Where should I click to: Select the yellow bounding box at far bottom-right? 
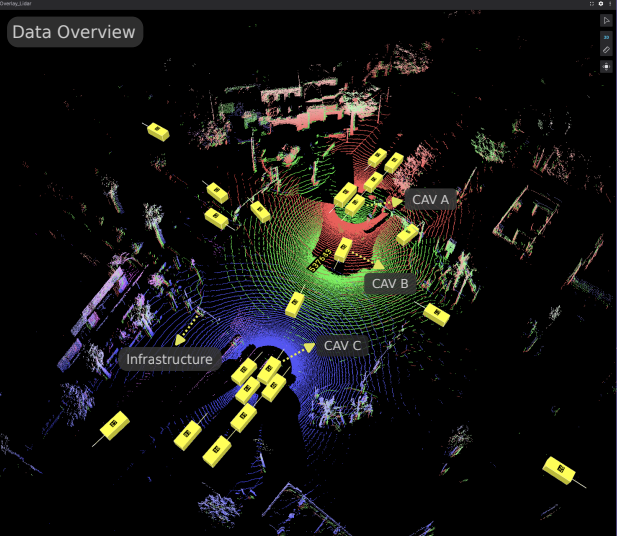coord(560,468)
